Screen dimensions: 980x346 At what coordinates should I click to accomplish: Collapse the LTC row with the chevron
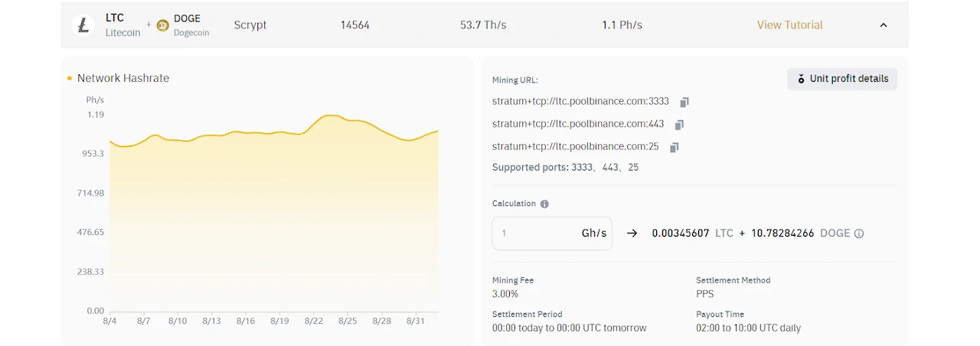[x=884, y=25]
